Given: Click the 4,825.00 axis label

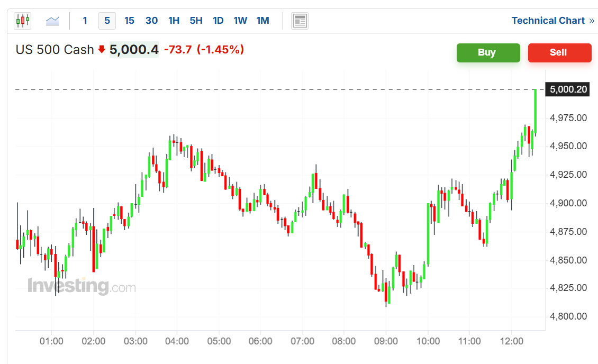Looking at the screenshot, I should (x=568, y=288).
